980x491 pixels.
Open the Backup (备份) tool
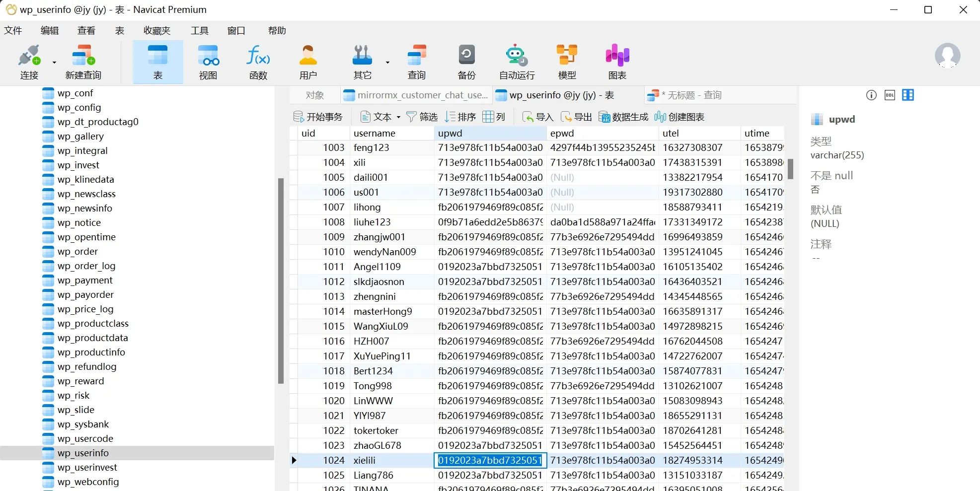[466, 56]
